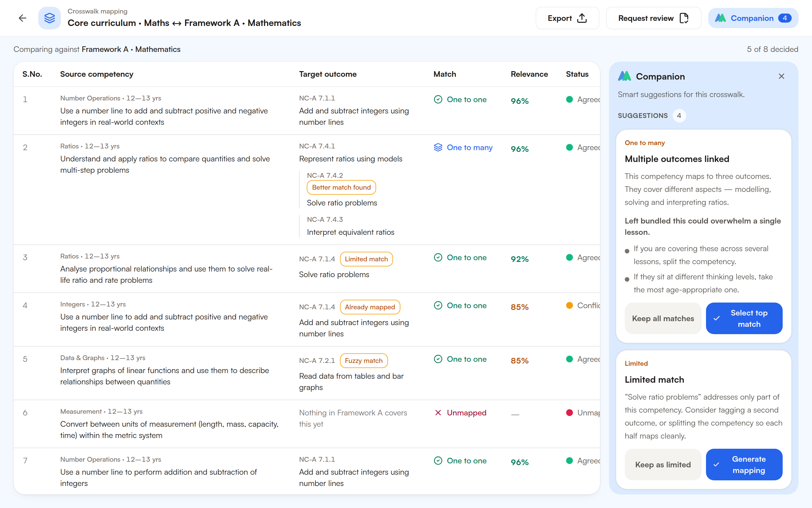
Task: Click green status dot in row 7
Action: coord(570,461)
